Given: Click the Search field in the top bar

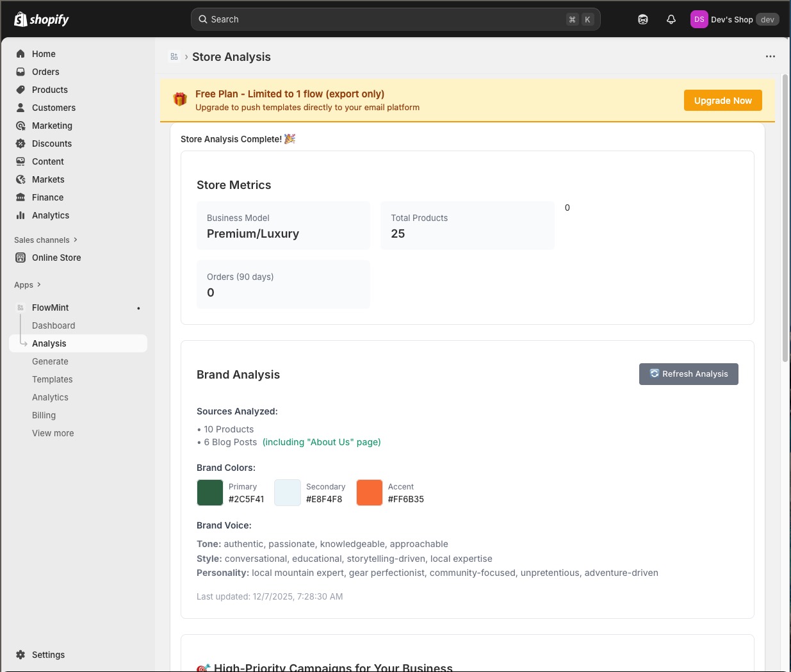Looking at the screenshot, I should click(395, 19).
